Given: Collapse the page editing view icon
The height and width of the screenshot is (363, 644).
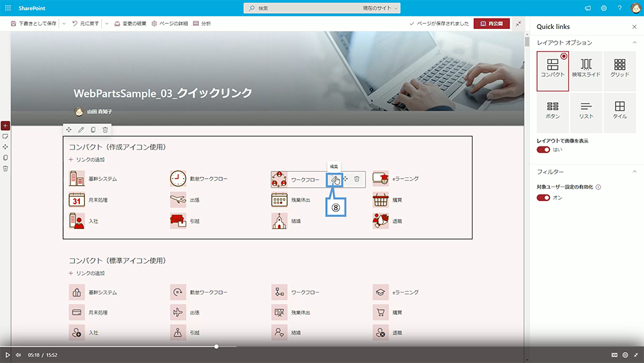Looking at the screenshot, I should point(518,23).
